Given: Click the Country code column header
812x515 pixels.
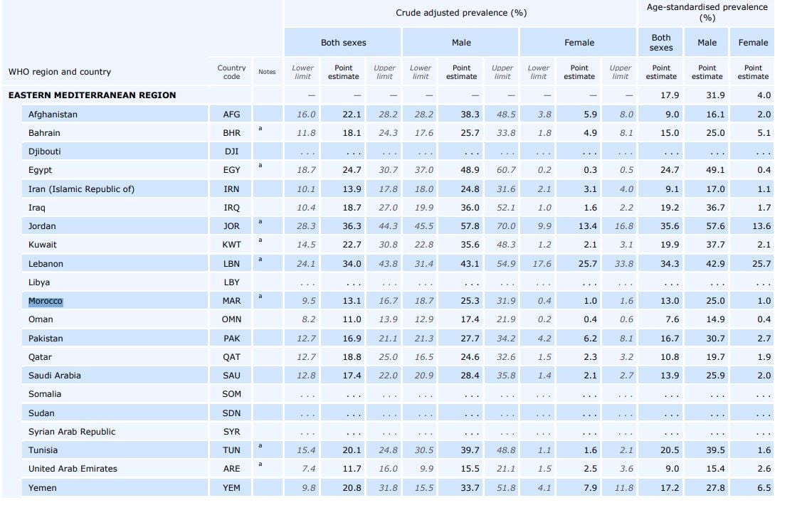Looking at the screenshot, I should click(231, 72).
